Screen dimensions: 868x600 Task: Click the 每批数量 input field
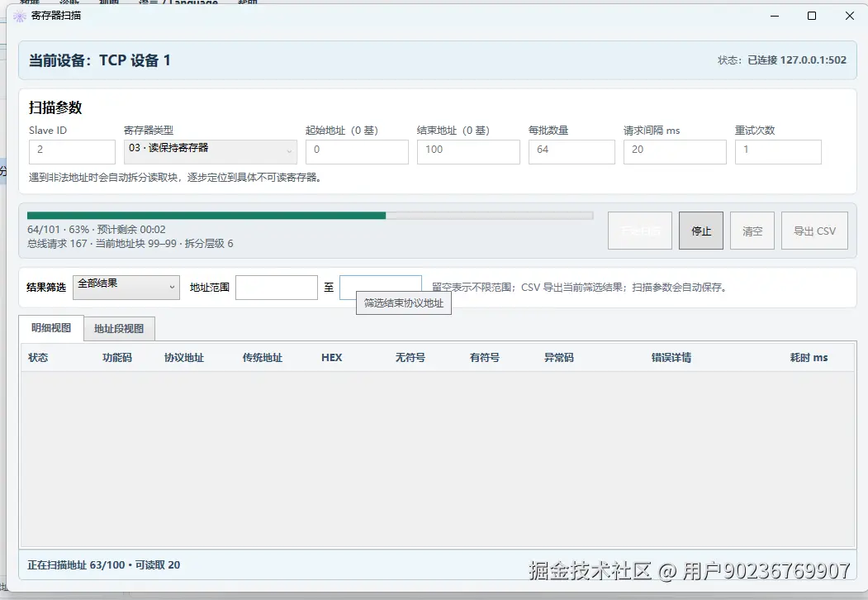(572, 151)
